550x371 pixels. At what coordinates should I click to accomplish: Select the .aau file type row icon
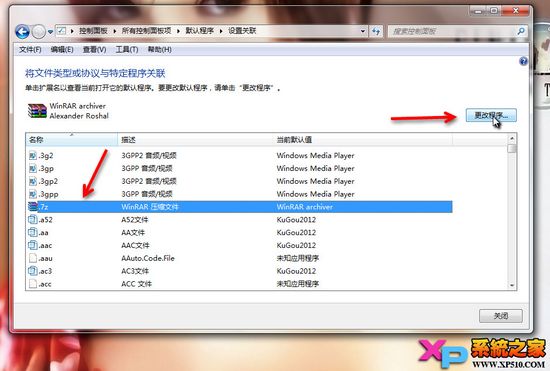pos(33,258)
